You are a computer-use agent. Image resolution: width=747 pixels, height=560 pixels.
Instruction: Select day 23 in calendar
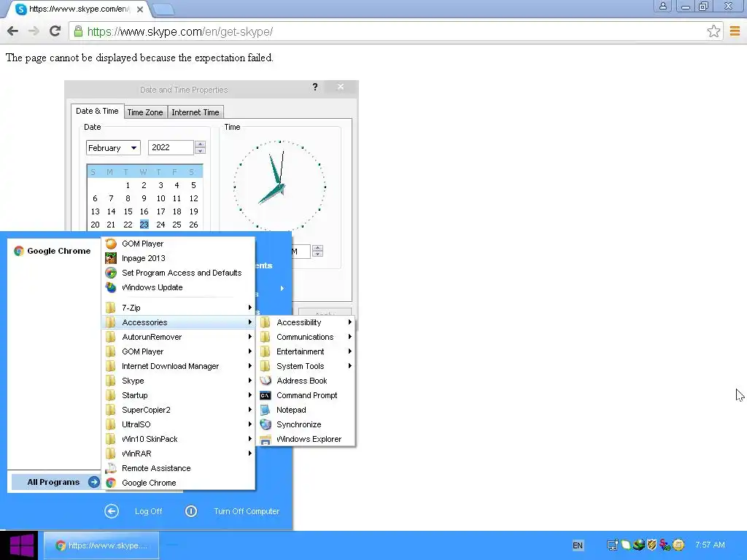point(144,225)
